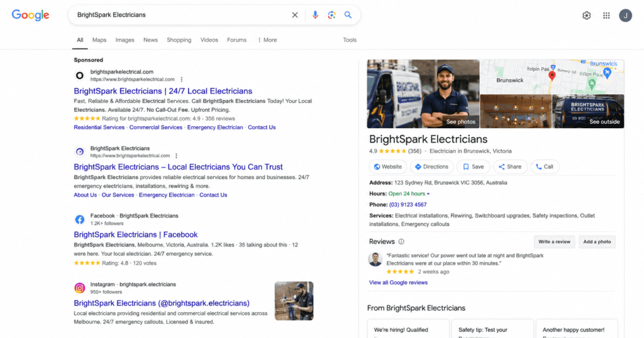This screenshot has height=338, width=644.
Task: Click the reviewer's profile photo
Action: (375, 259)
